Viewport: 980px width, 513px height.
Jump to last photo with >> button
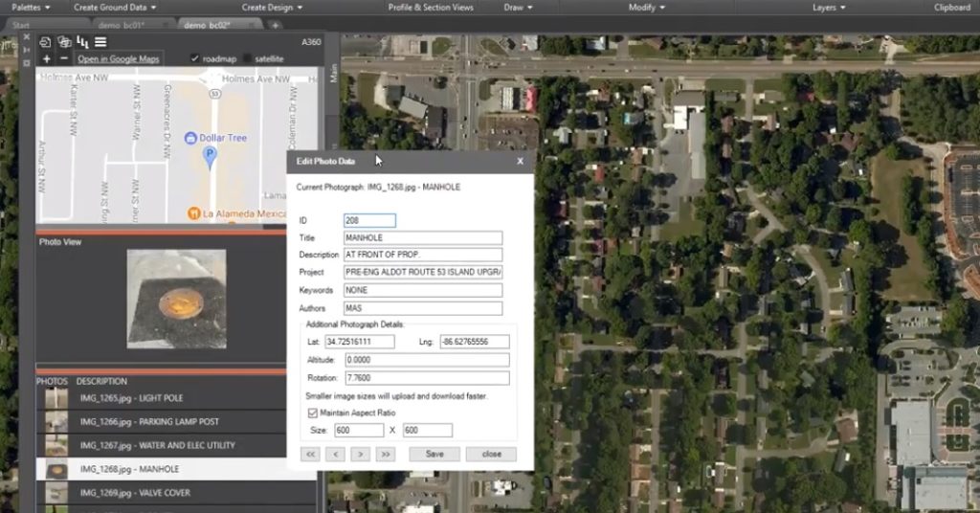[385, 454]
